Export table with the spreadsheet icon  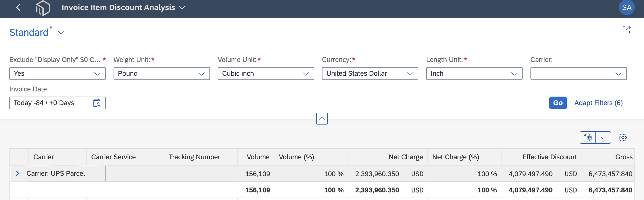(x=588, y=138)
